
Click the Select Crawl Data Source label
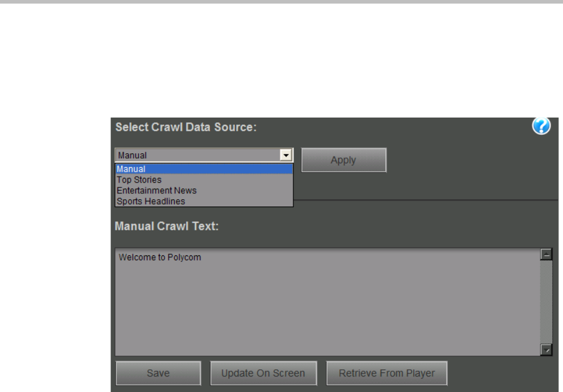pyautogui.click(x=185, y=127)
